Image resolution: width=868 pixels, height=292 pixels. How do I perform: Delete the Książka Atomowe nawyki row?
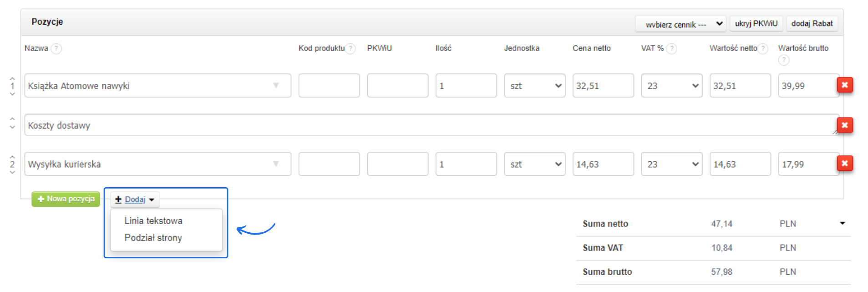[844, 85]
